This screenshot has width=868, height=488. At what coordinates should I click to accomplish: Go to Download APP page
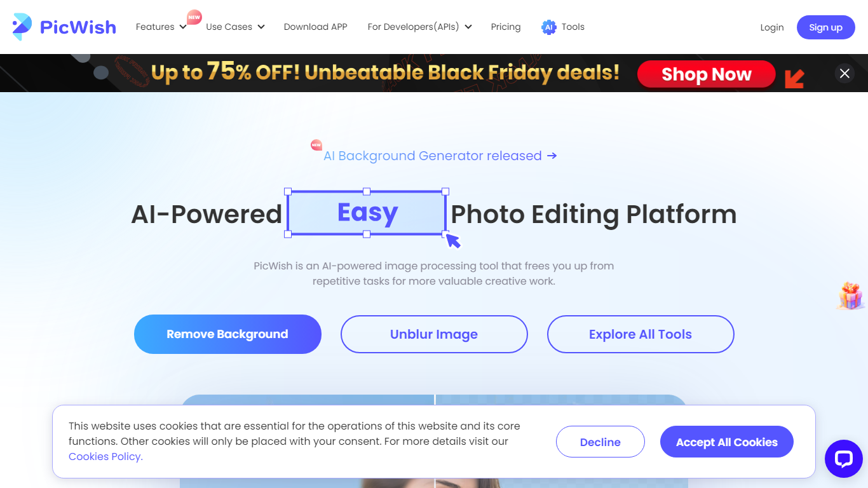point(316,27)
